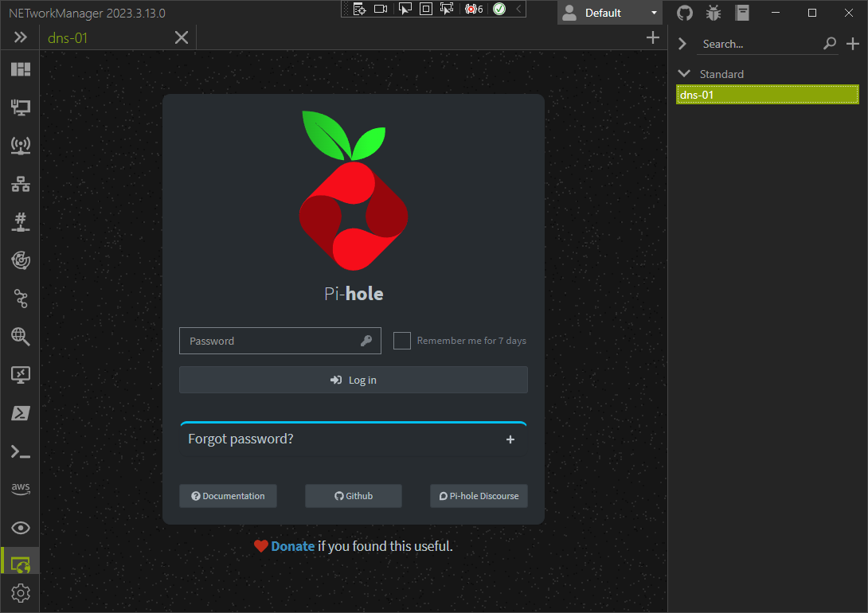Click the Pi-hole logo image
The width and height of the screenshot is (868, 613).
click(354, 191)
